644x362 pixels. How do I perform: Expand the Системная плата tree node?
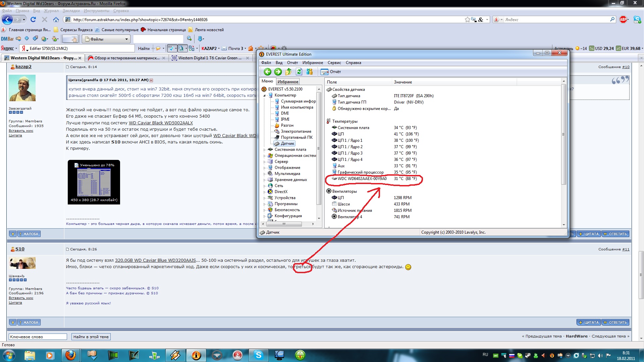click(x=264, y=150)
